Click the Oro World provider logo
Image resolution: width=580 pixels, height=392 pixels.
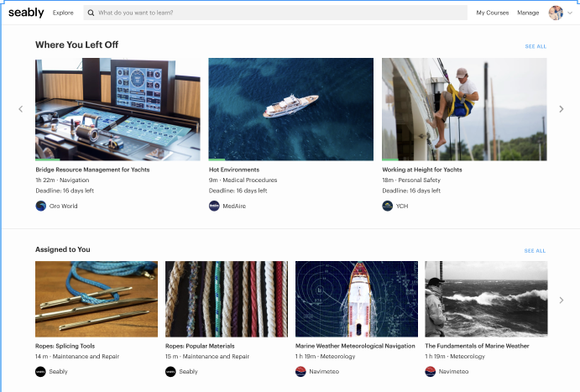[x=40, y=206]
